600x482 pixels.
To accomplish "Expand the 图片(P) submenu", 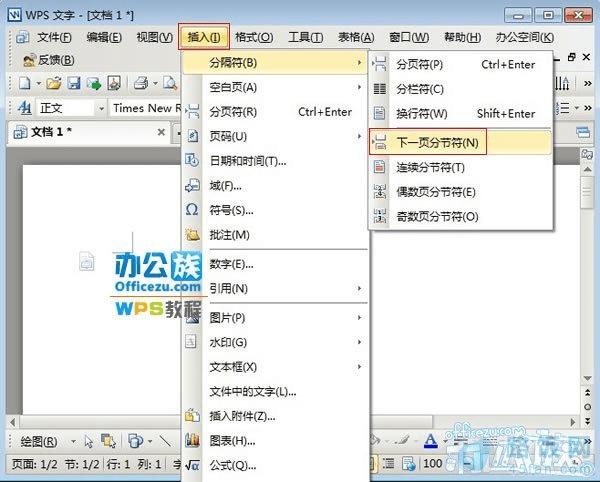I will tap(275, 318).
